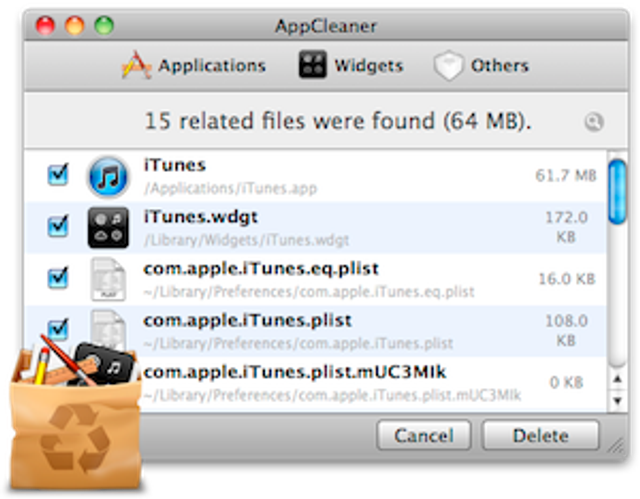Click the 16.0 KB size value
Screen dimensions: 640x499
567,279
